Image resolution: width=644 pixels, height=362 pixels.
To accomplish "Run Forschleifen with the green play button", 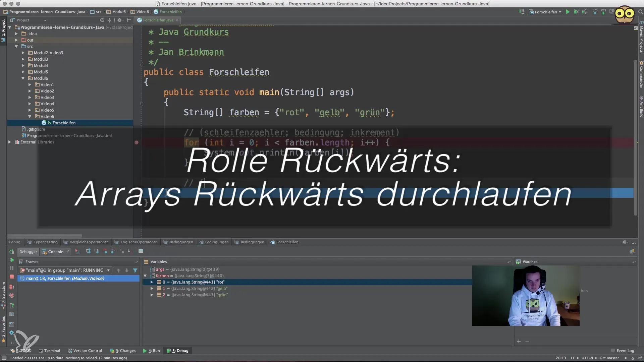I will [x=568, y=12].
